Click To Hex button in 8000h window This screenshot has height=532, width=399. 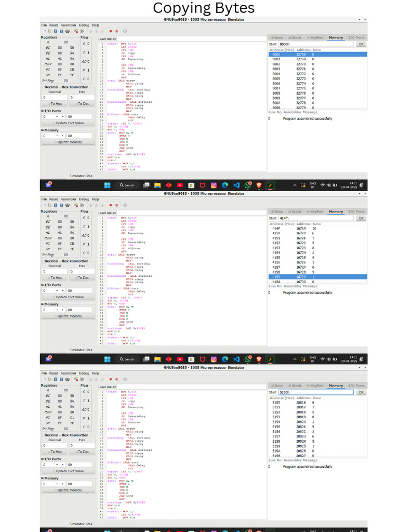point(55,104)
